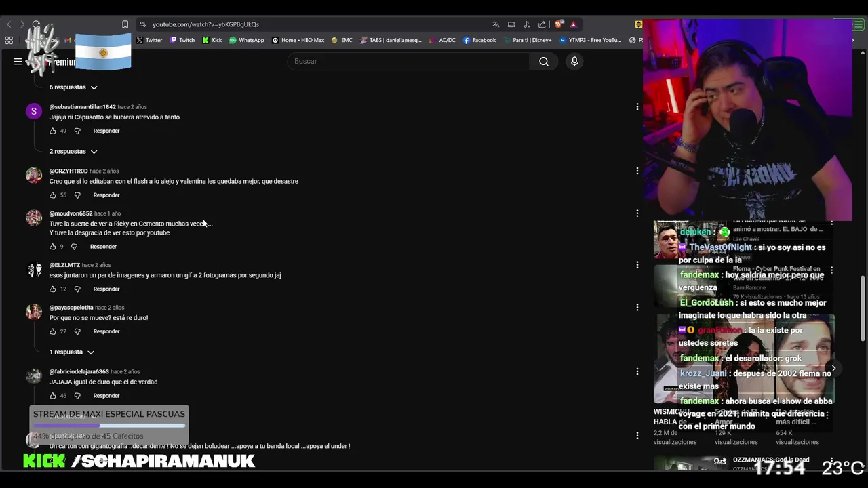Open the Para ti | Disney+ bookmark
This screenshot has height=488, width=868.
click(527, 40)
